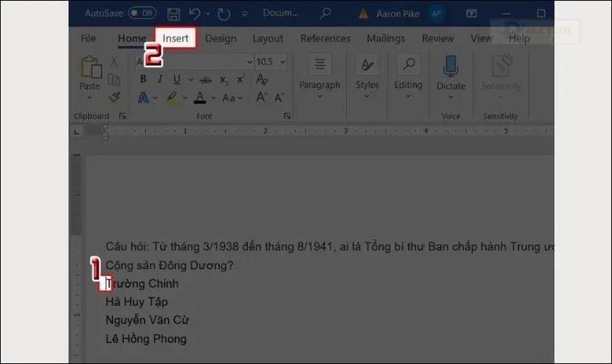Open font color dropdown arrow
Image resolution: width=612 pixels, height=364 pixels.
tap(213, 98)
